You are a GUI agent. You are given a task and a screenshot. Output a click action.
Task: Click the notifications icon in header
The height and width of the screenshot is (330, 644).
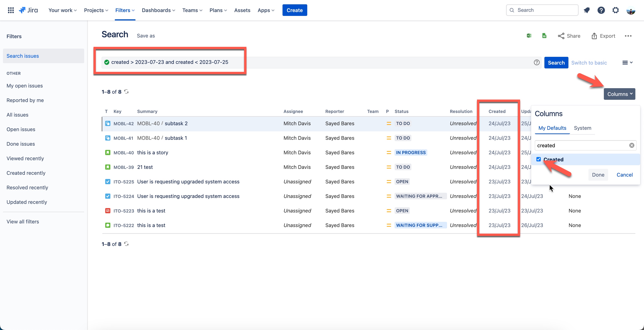tap(587, 10)
